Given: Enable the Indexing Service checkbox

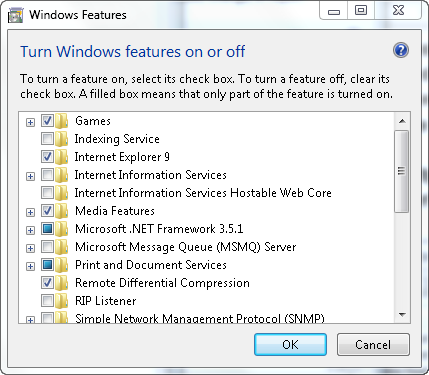Looking at the screenshot, I should coord(47,139).
